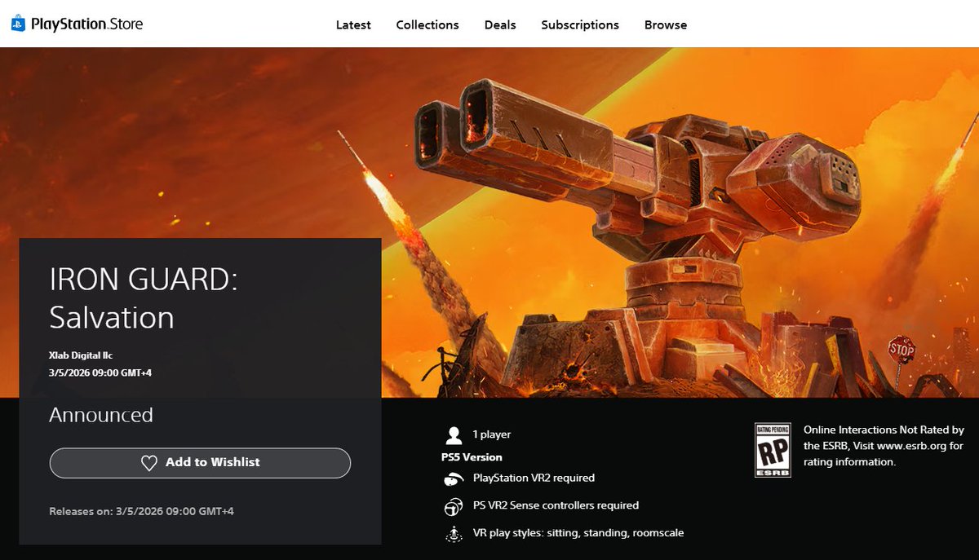
Task: View the Deals page
Action: pyautogui.click(x=499, y=24)
